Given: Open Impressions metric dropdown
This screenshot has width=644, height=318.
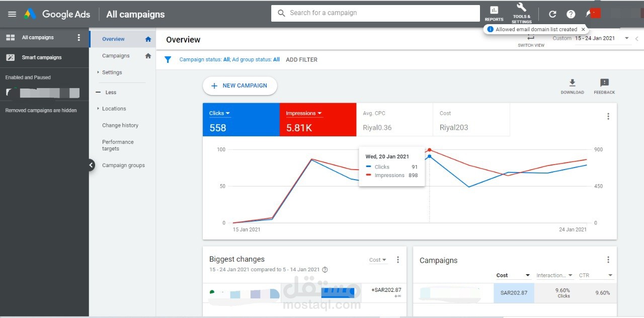Looking at the screenshot, I should (304, 113).
